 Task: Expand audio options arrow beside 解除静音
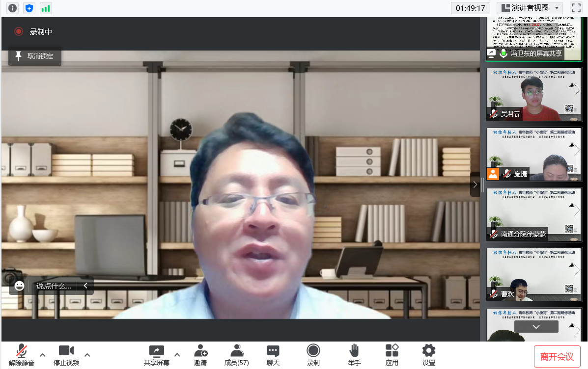click(x=43, y=355)
